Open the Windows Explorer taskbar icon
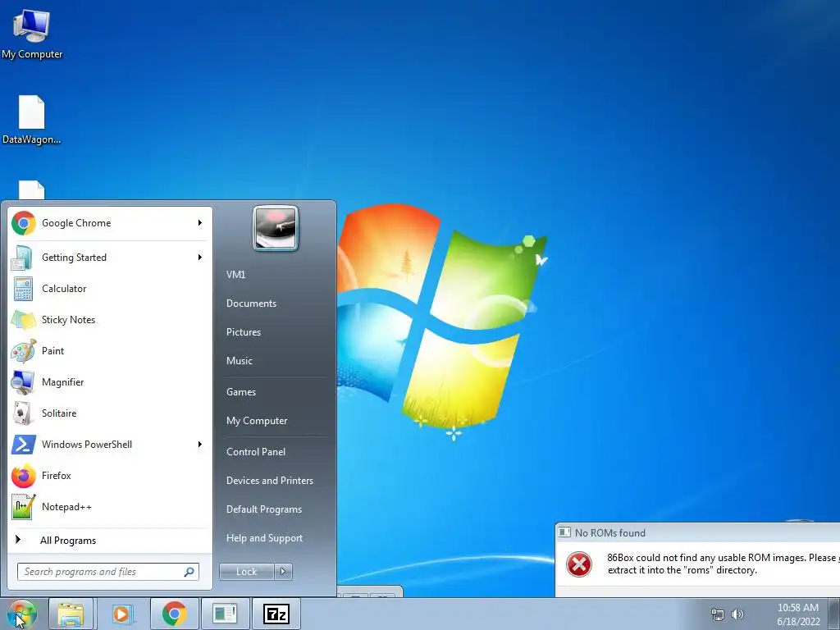Viewport: 840px width, 630px height. coord(71,614)
